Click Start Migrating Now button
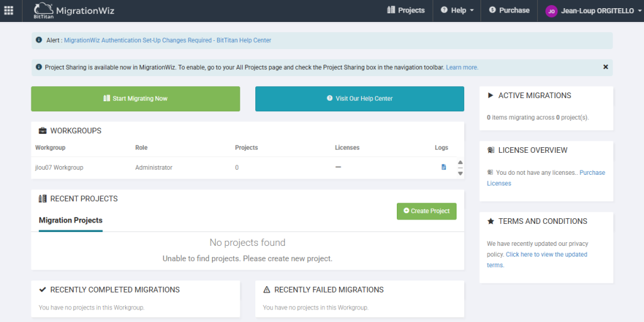This screenshot has height=322, width=644. (x=136, y=99)
